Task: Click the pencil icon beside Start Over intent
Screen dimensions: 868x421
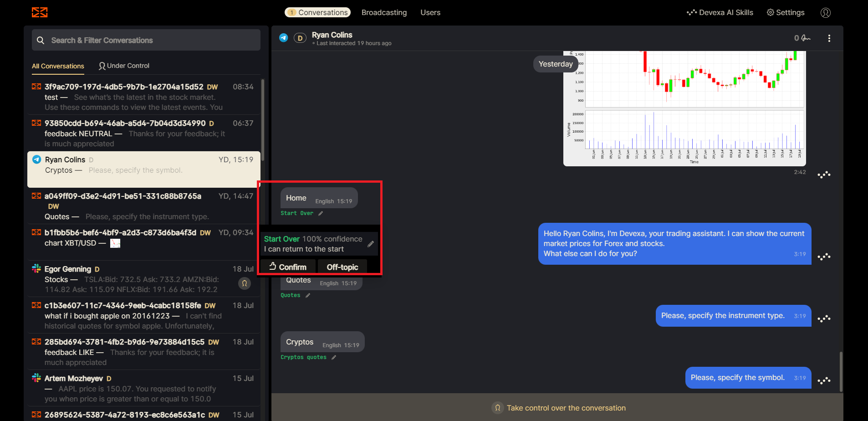Action: (321, 213)
